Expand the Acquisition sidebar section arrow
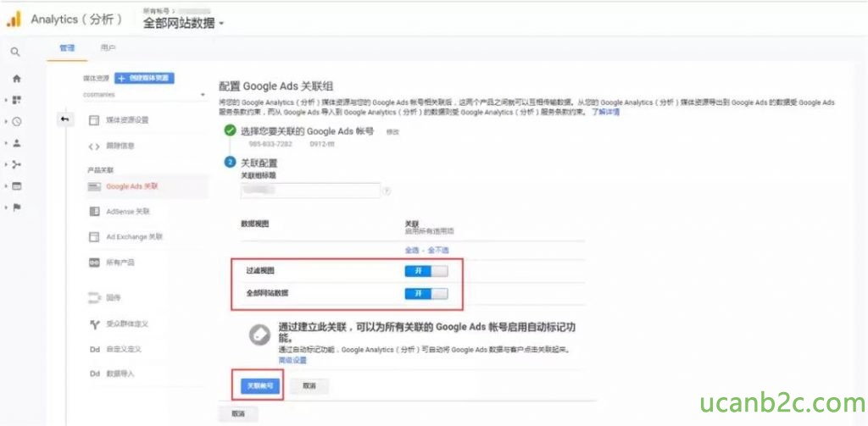 pos(6,165)
